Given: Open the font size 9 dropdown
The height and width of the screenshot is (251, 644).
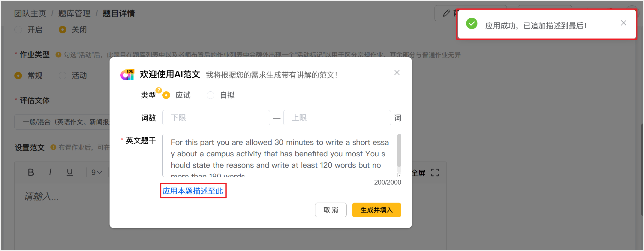Looking at the screenshot, I should click(x=97, y=172).
